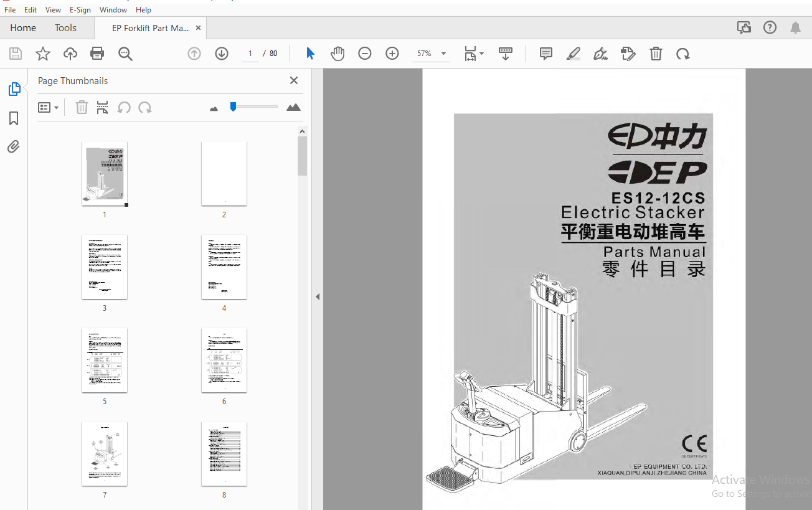Enlarge thumbnail size large mountain icon
This screenshot has height=510, width=812.
(293, 107)
